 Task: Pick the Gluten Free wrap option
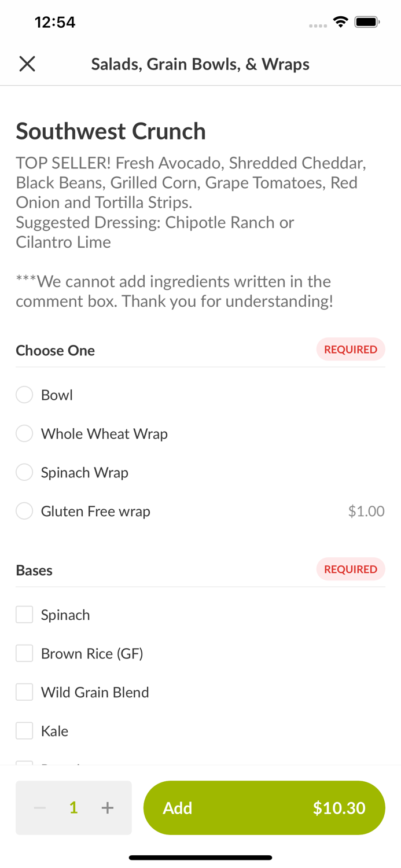(x=24, y=512)
